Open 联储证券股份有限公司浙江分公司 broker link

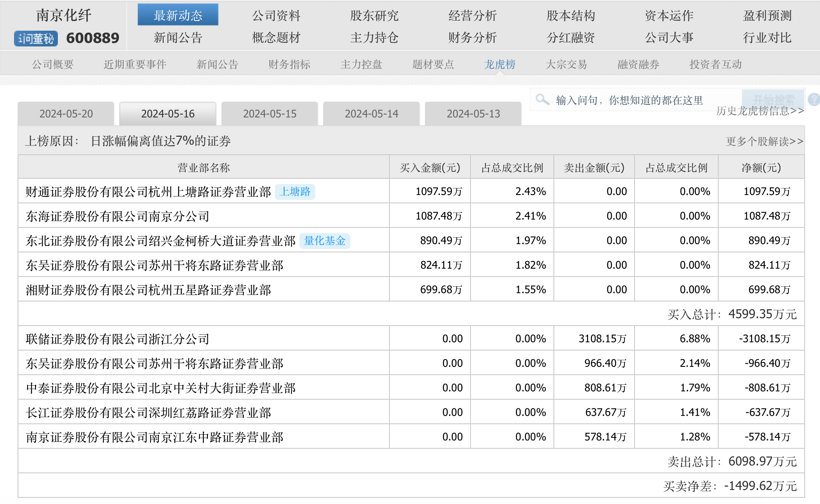tap(118, 339)
